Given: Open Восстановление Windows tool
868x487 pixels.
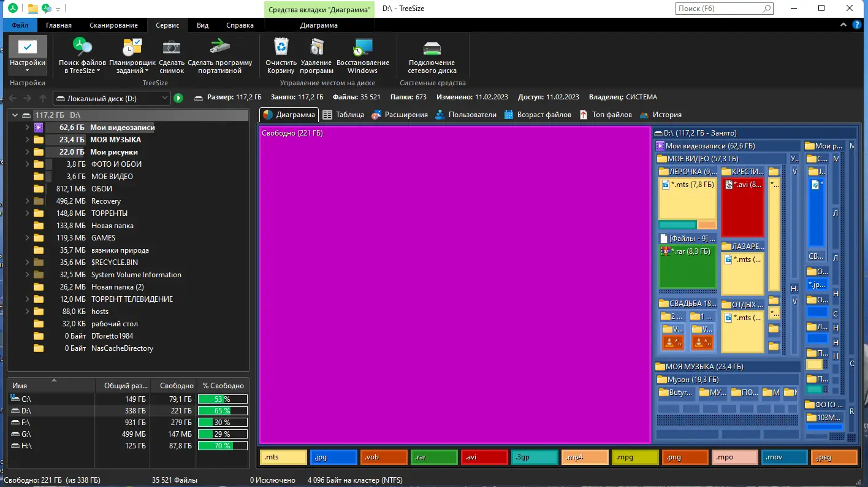Looking at the screenshot, I should click(362, 55).
